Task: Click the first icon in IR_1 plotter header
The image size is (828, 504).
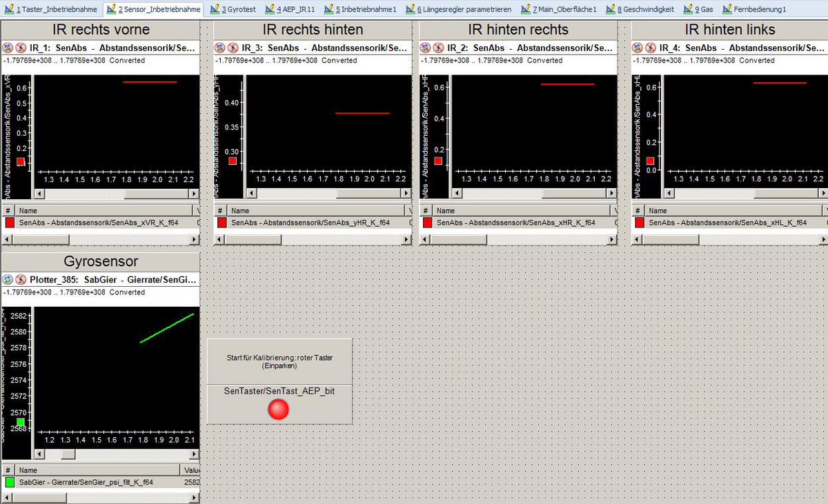Action: click(x=8, y=48)
